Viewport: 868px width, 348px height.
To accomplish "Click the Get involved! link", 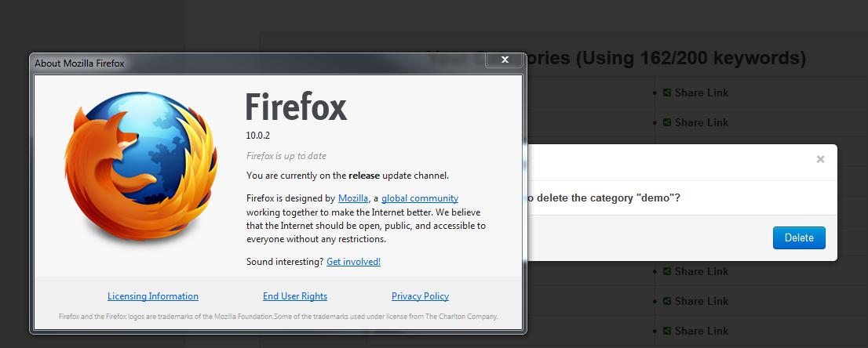I will pyautogui.click(x=353, y=262).
